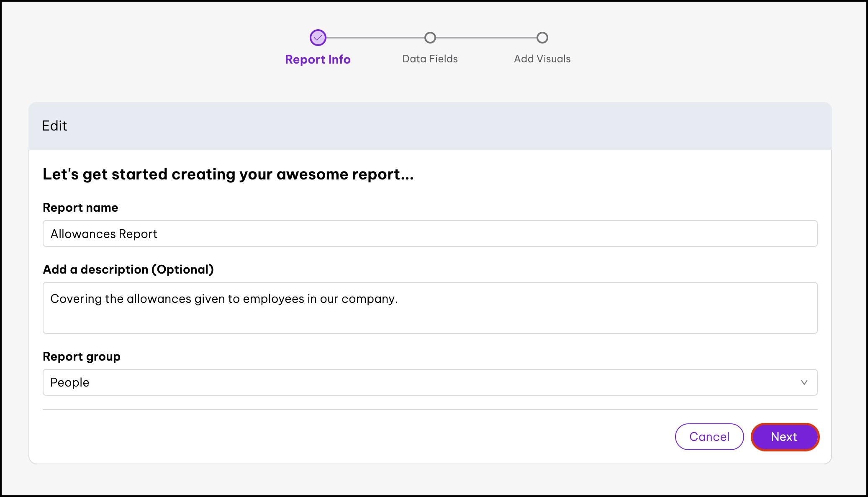Click the Add a description label

pyautogui.click(x=128, y=269)
